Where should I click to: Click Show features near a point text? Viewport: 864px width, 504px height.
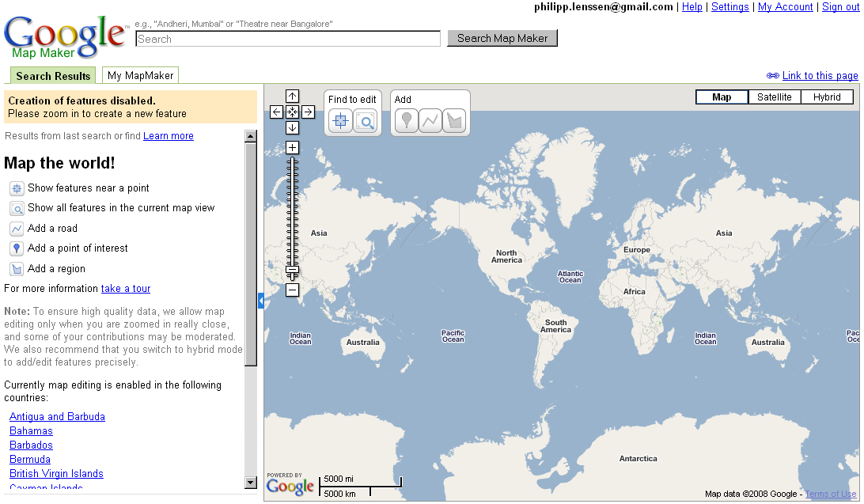pos(88,188)
